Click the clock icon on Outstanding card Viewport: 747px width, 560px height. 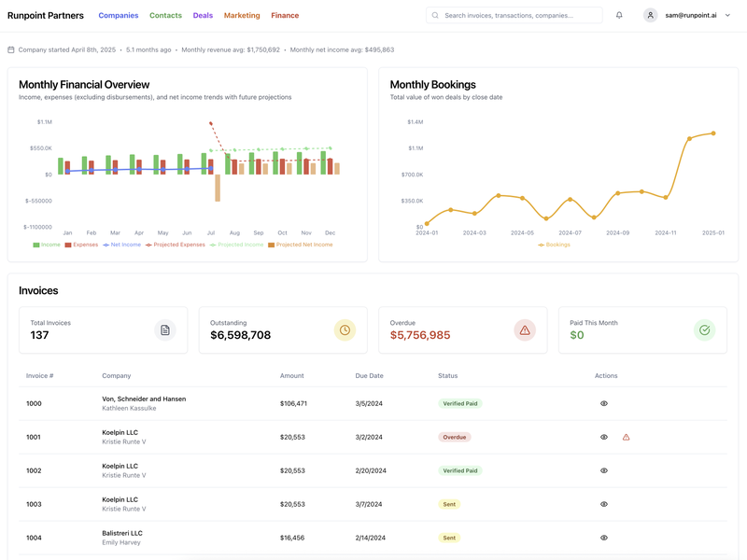pos(345,330)
